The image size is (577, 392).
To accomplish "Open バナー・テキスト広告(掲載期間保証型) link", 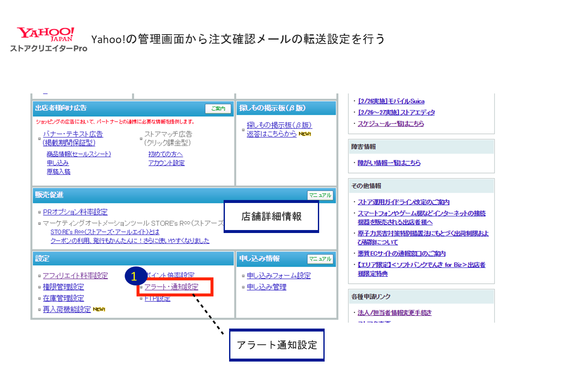I will [x=73, y=138].
